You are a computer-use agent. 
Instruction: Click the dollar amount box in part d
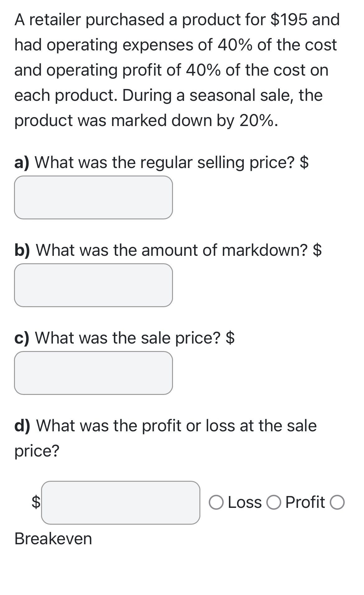pyautogui.click(x=121, y=502)
